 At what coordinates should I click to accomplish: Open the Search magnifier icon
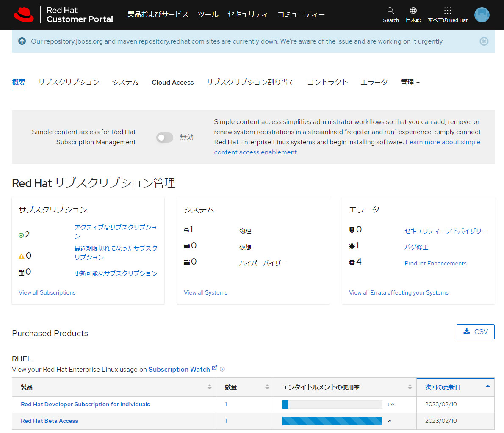pyautogui.click(x=390, y=11)
